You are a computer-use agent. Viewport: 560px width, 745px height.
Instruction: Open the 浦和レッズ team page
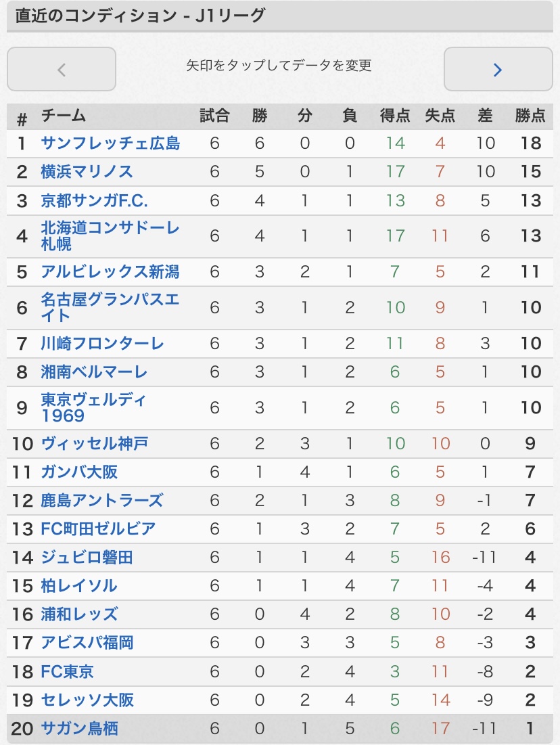[79, 614]
